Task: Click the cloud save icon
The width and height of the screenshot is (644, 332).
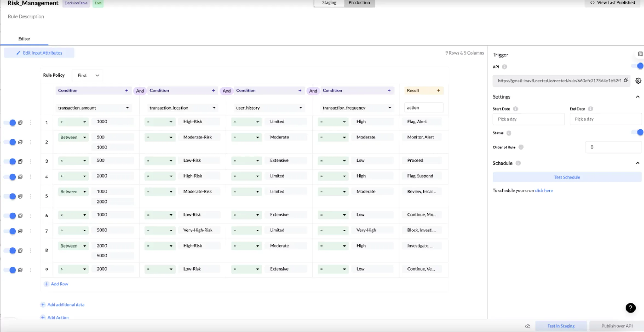Action: pyautogui.click(x=528, y=326)
